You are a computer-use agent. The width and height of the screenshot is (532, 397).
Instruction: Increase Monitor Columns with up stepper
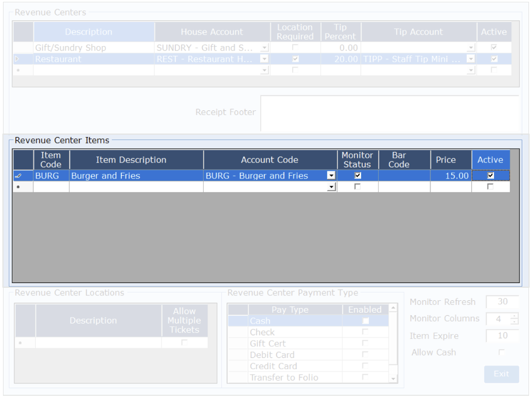tap(514, 316)
